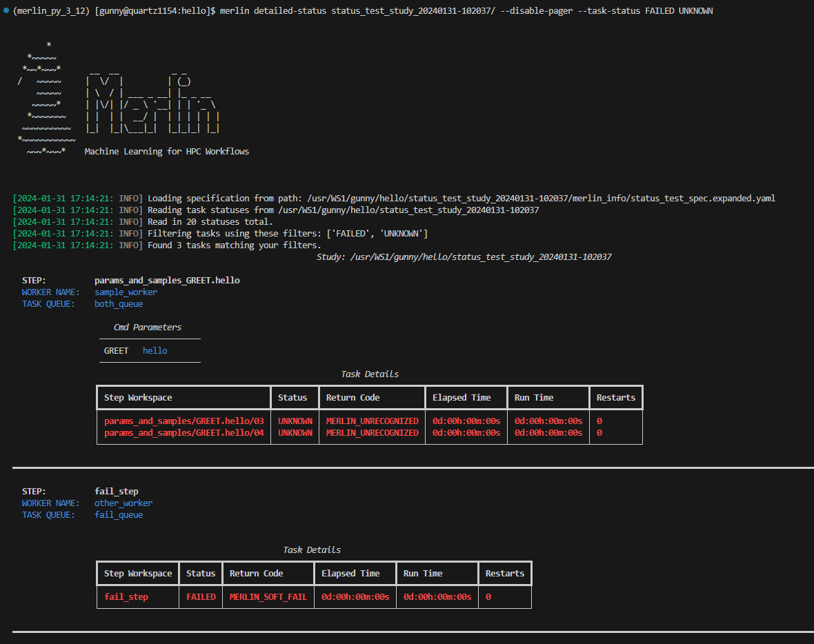Click workspace 'params_and_samples/GREET.hello/04'

pyautogui.click(x=183, y=433)
